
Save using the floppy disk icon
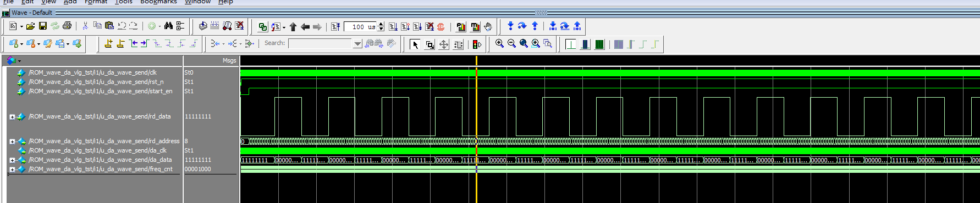click(x=42, y=26)
